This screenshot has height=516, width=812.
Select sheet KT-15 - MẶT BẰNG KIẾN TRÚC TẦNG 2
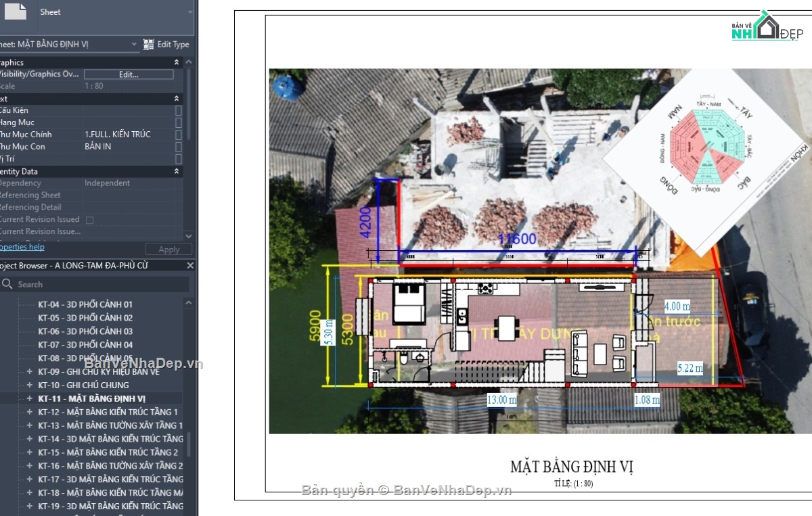(x=108, y=452)
